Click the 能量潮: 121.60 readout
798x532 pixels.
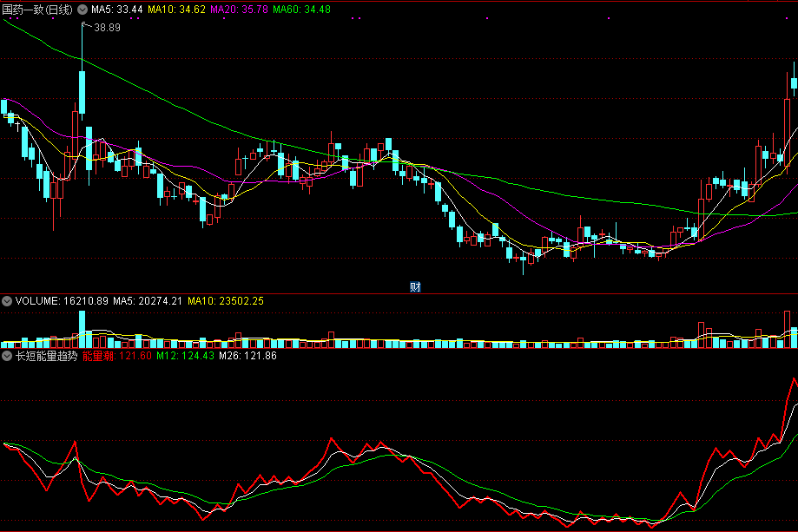(x=117, y=356)
